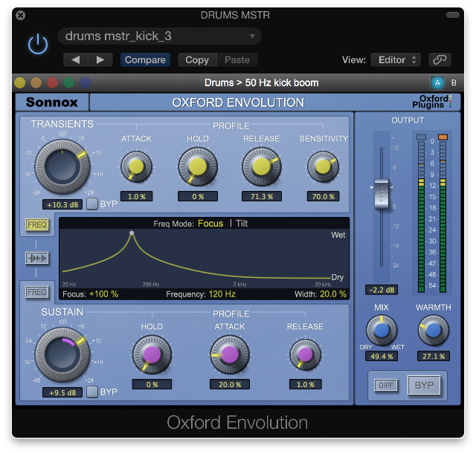Click the Release 71.3 % value field

tap(262, 196)
